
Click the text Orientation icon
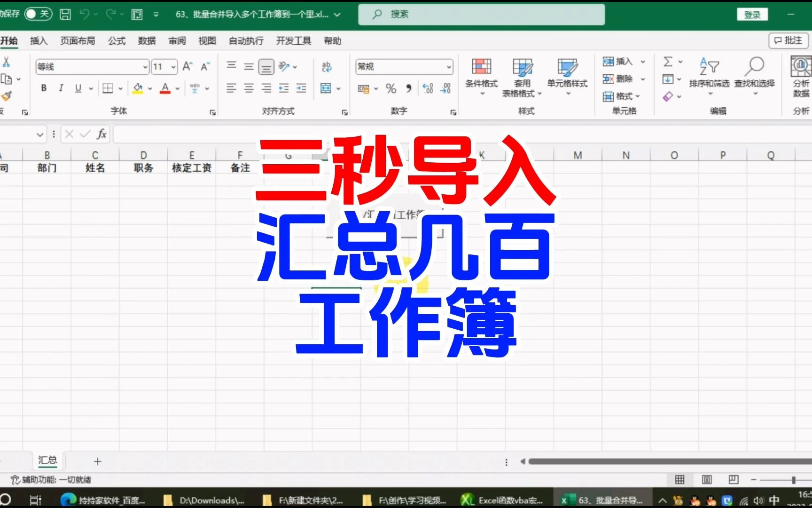[284, 66]
